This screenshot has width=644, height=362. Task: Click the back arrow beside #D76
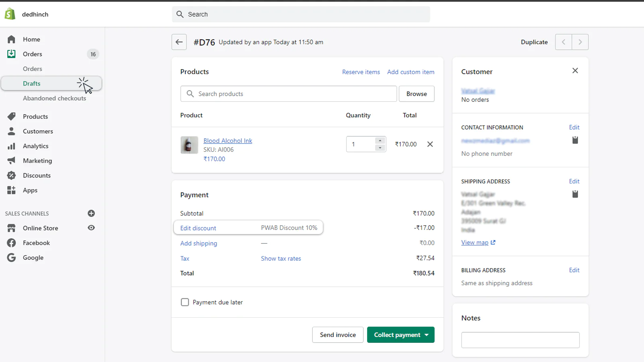coord(179,42)
